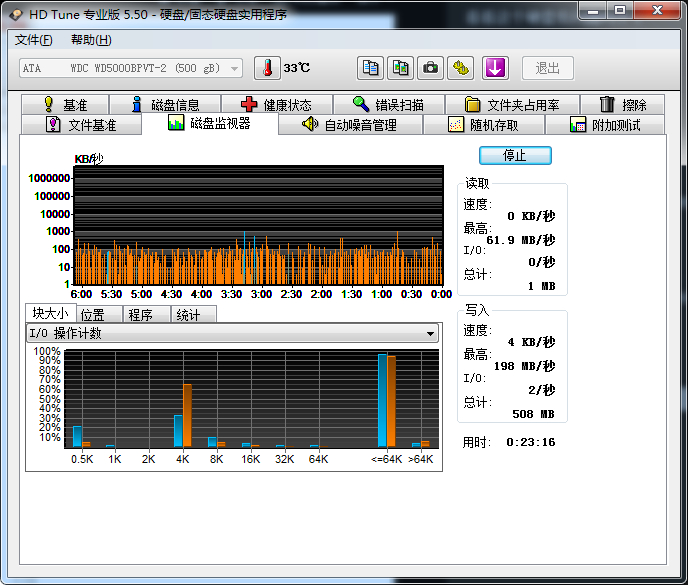The image size is (688, 585).
Task: Open the 帮助(H) menu
Action: [x=91, y=40]
